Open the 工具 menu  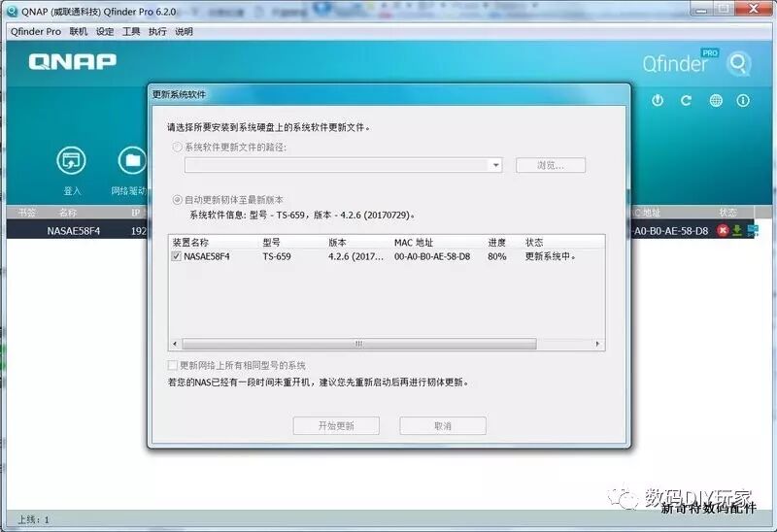[x=131, y=32]
